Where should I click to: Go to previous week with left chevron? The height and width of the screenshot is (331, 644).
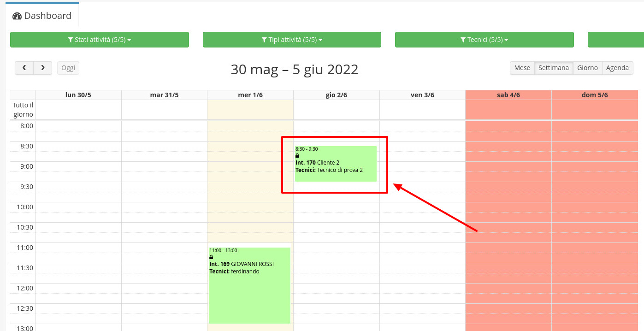pyautogui.click(x=24, y=68)
